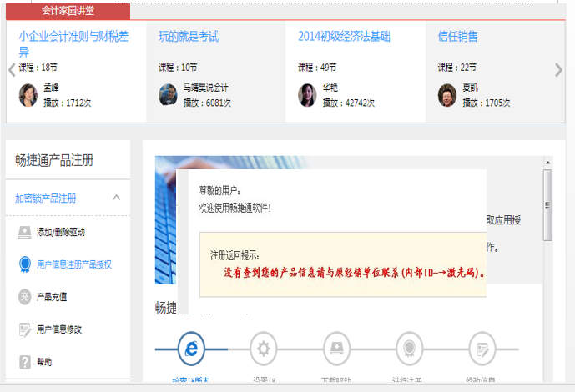Screen dimensions: 575x392
Task: Click the 产品充值 round icon
Action: [25, 297]
